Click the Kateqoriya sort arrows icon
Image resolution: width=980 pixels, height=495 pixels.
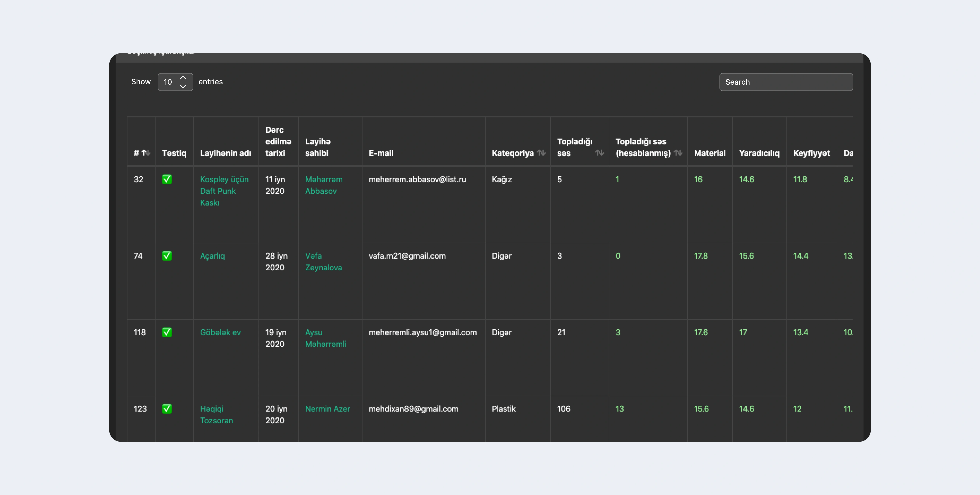[541, 153]
